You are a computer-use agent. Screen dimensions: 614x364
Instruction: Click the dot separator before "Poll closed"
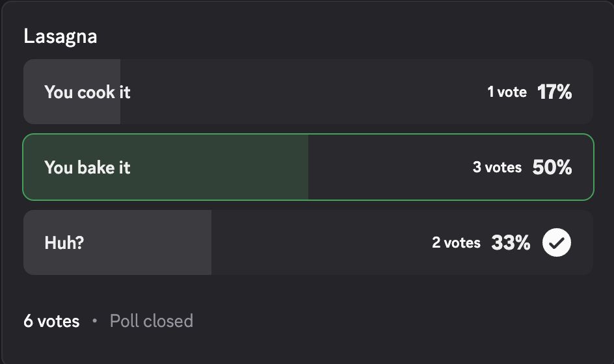point(95,321)
